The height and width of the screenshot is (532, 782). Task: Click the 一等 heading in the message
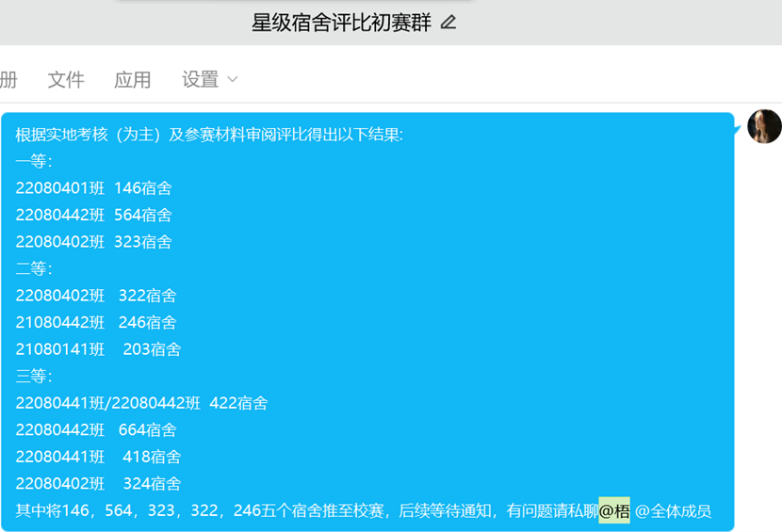click(x=34, y=161)
